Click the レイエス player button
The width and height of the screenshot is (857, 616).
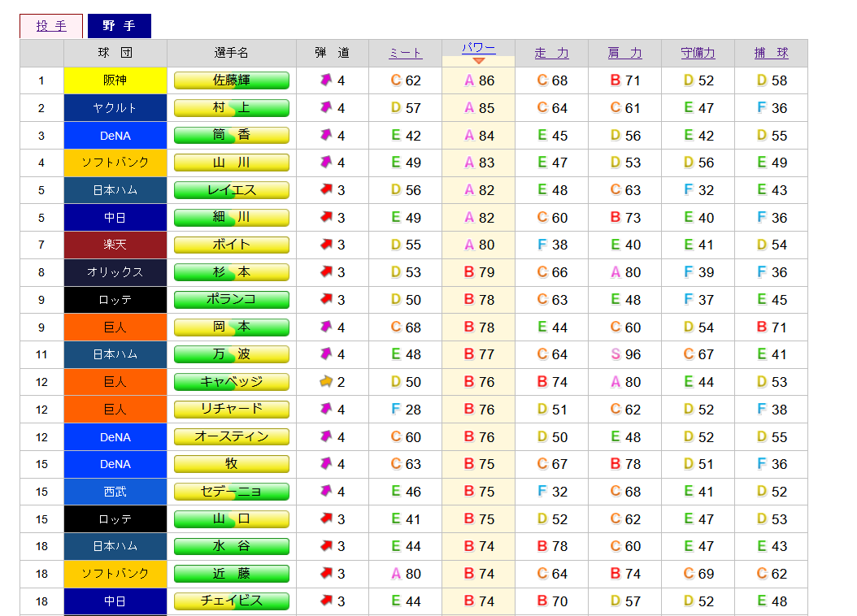point(231,190)
